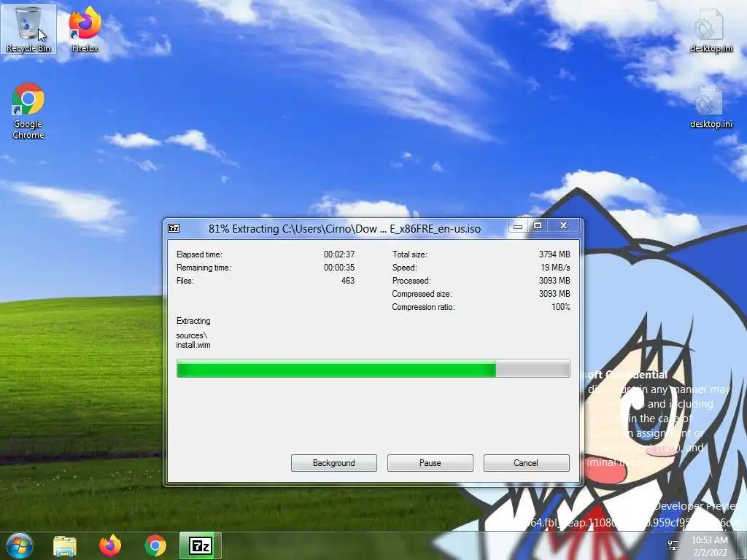Image resolution: width=747 pixels, height=560 pixels.
Task: Open the Recycle Bin desktop icon
Action: [x=28, y=28]
